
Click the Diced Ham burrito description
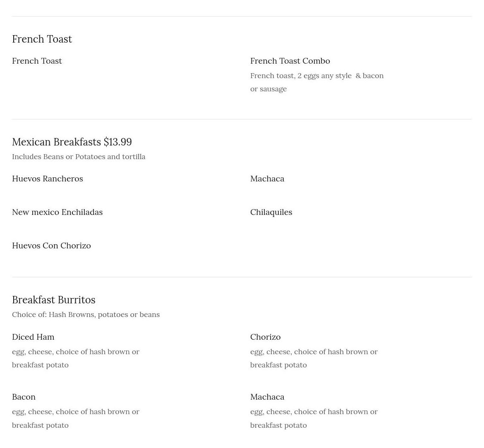coord(76,358)
